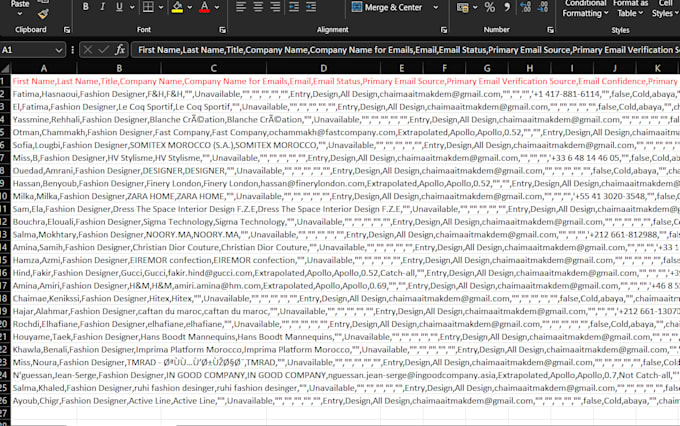Open the fill color dropdown arrow
This screenshot has width=680, height=426.
click(190, 7)
